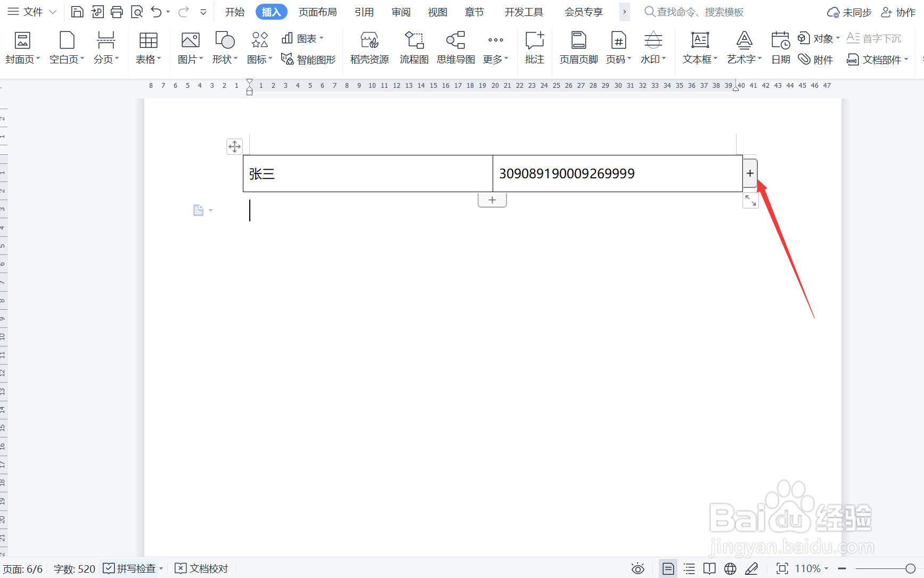Expand quick access toolbar customization arrow
This screenshot has height=578, width=924.
[203, 12]
